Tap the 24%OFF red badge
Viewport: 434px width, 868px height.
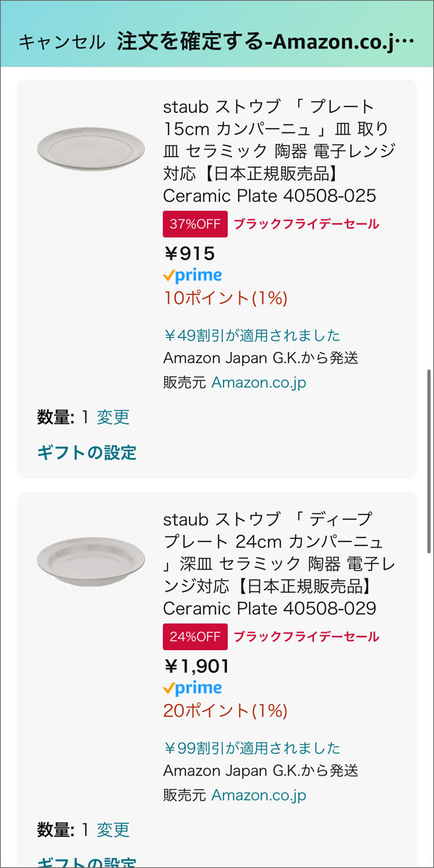pyautogui.click(x=195, y=637)
